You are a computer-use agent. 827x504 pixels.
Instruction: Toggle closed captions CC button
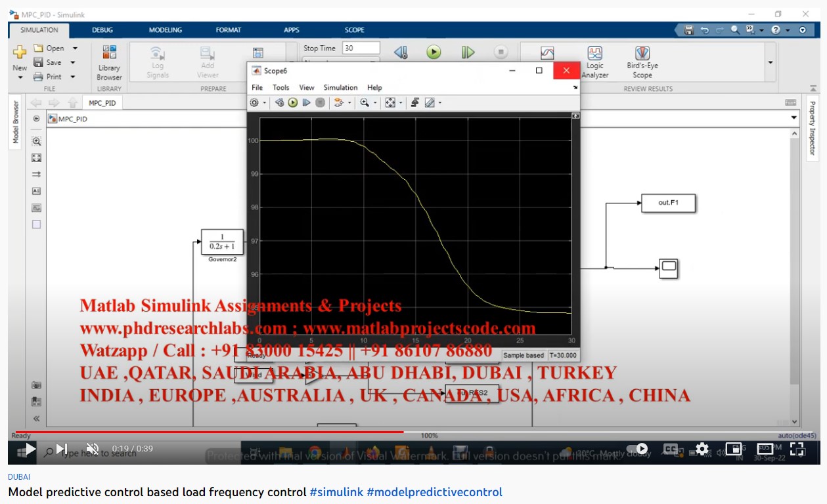[x=670, y=449]
